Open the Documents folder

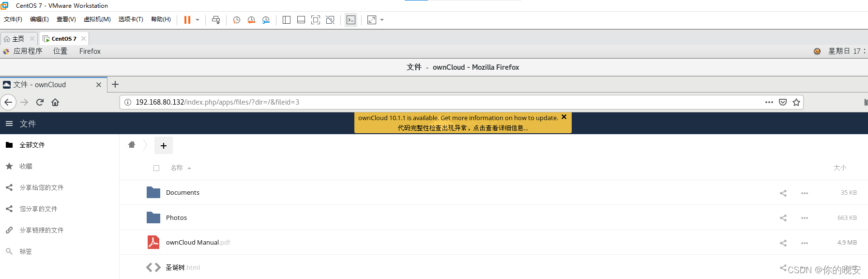pos(183,192)
